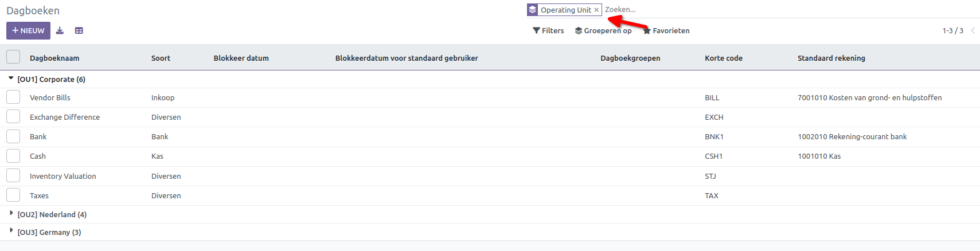The image size is (980, 251).
Task: Open the Exchange Difference journal record
Action: (x=65, y=117)
